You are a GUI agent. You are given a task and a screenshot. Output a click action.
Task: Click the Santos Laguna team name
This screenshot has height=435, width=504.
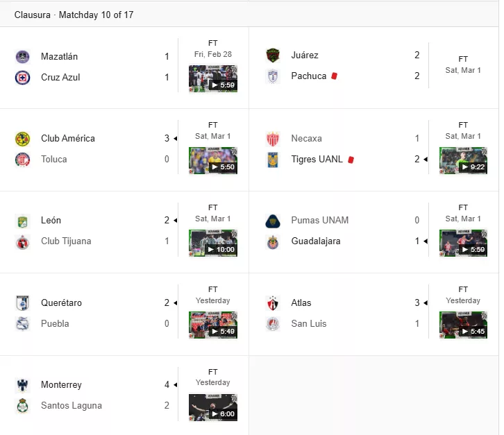[72, 406]
